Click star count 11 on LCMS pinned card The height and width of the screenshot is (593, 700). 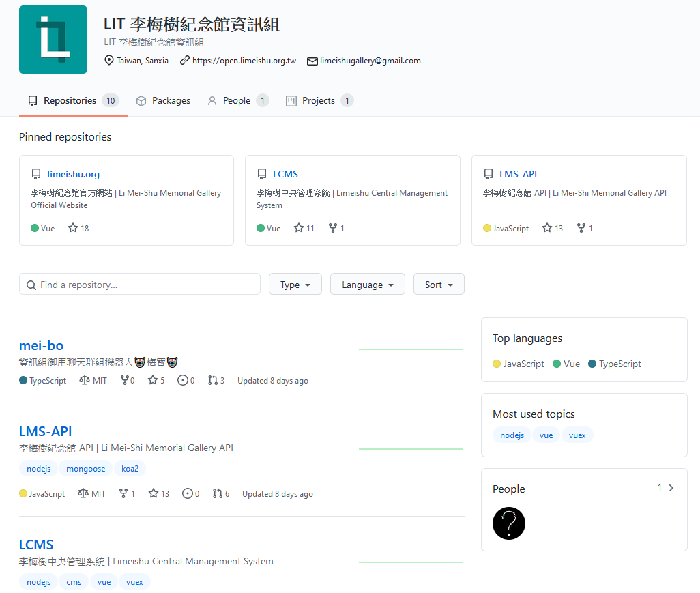click(304, 228)
